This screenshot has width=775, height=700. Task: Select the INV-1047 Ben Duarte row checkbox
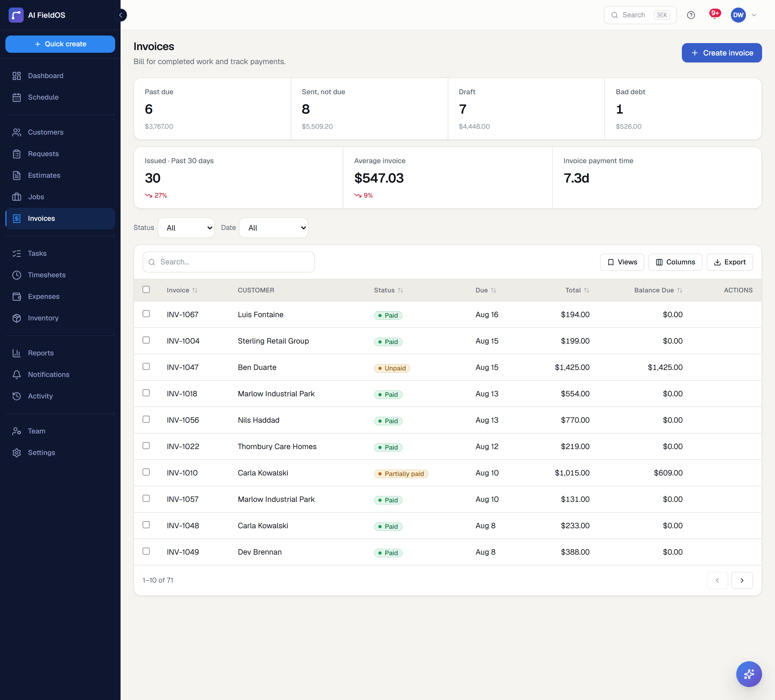[146, 366]
